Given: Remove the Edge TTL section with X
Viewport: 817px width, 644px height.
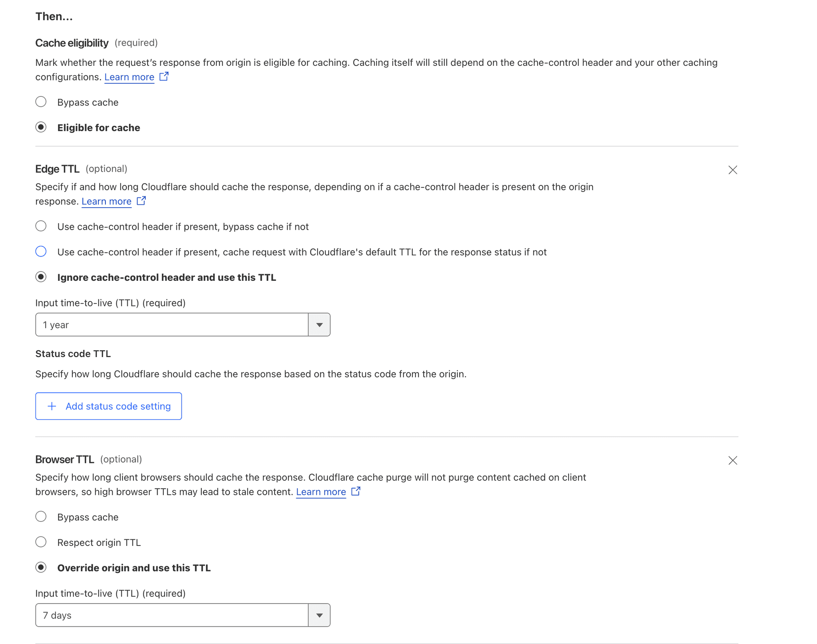Looking at the screenshot, I should 732,170.
